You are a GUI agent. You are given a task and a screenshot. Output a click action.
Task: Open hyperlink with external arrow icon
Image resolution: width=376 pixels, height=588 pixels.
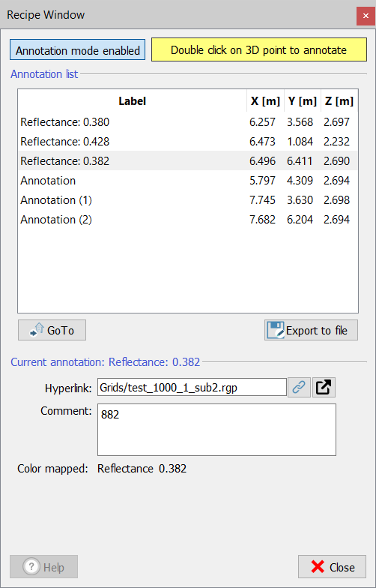click(324, 387)
